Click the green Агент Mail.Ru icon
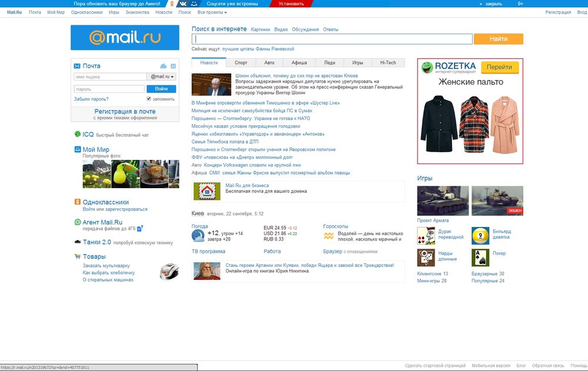The height and width of the screenshot is (371, 588). tap(78, 222)
